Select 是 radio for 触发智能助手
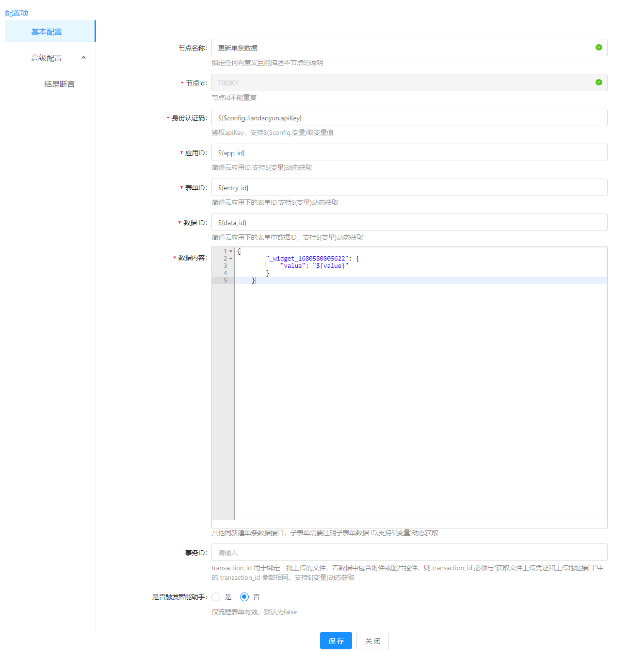 pos(216,597)
